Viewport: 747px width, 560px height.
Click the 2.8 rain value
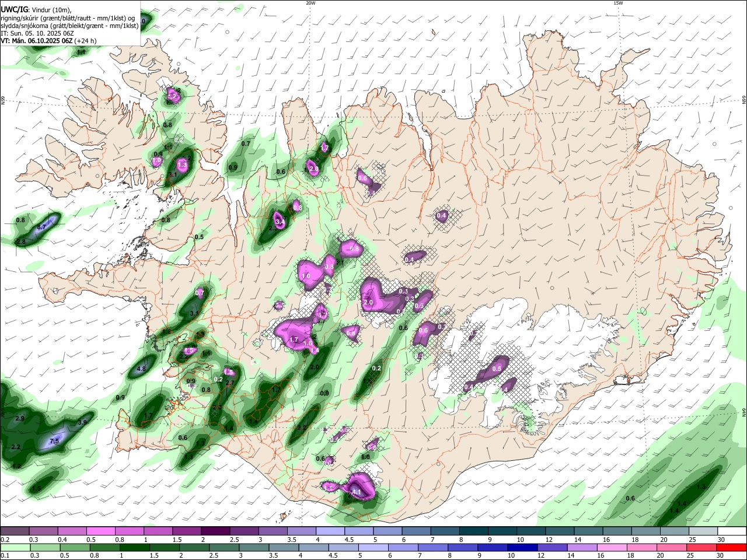20,242
